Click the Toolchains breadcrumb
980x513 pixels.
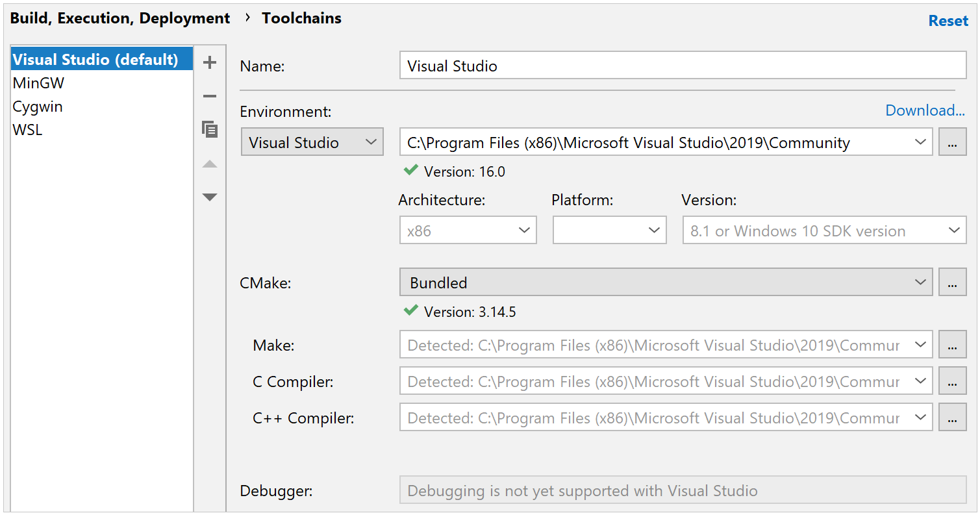[x=302, y=18]
